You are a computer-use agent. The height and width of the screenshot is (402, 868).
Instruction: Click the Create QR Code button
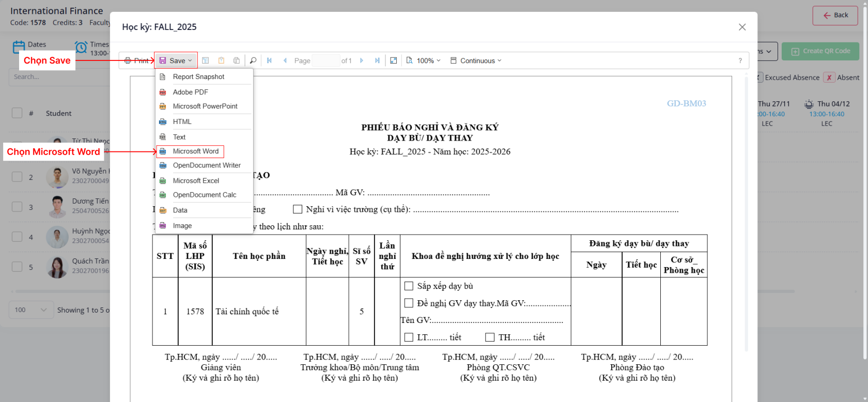point(820,51)
